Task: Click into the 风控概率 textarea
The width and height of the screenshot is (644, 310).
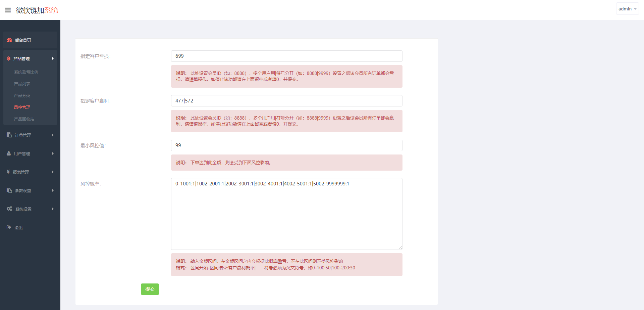Action: click(287, 214)
